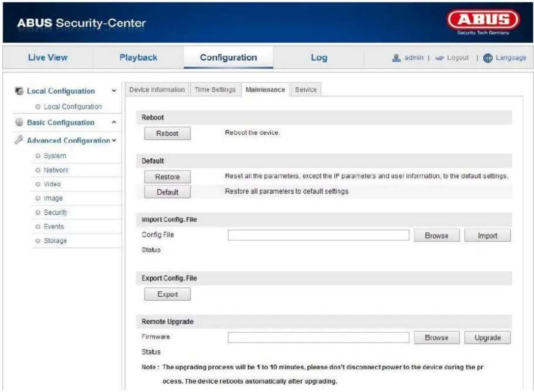Image resolution: width=534 pixels, height=392 pixels.
Task: Expand the Basic Configuration section chevron
Action: [x=114, y=122]
